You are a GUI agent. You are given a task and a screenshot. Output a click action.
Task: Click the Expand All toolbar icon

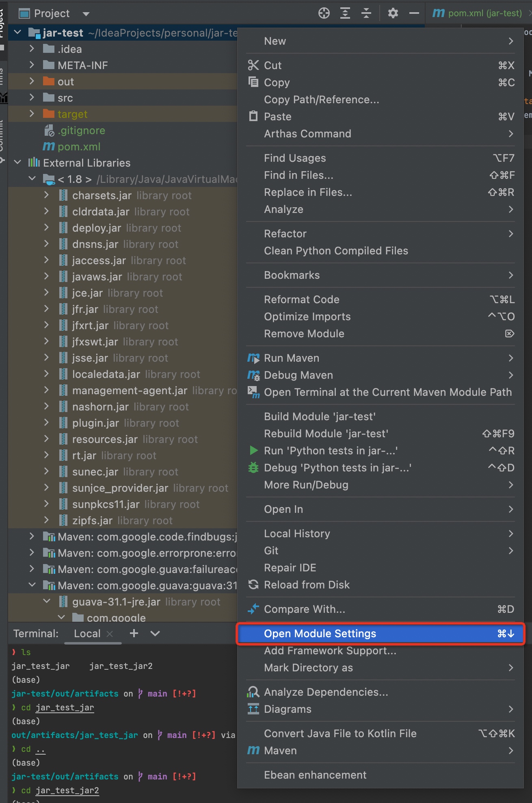pyautogui.click(x=345, y=13)
